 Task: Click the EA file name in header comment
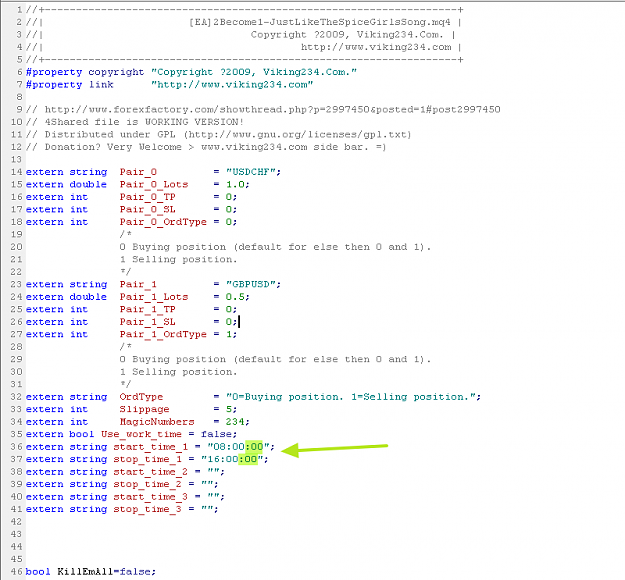[320, 22]
